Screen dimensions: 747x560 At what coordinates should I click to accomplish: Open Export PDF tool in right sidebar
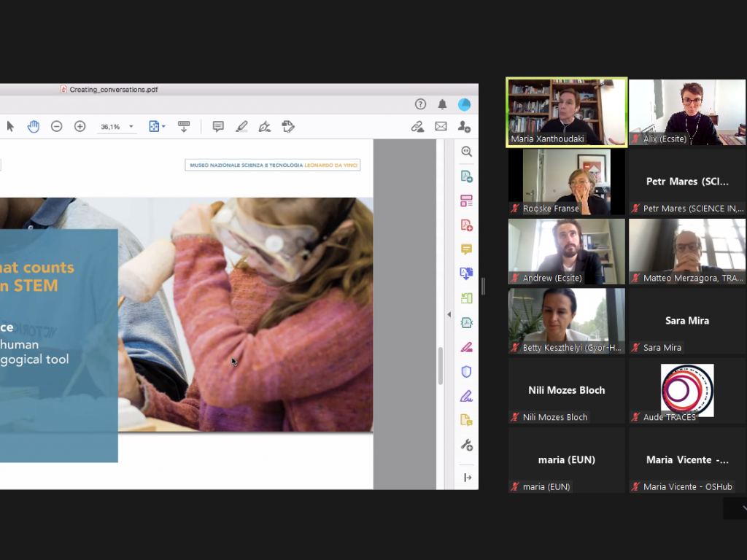[x=466, y=176]
